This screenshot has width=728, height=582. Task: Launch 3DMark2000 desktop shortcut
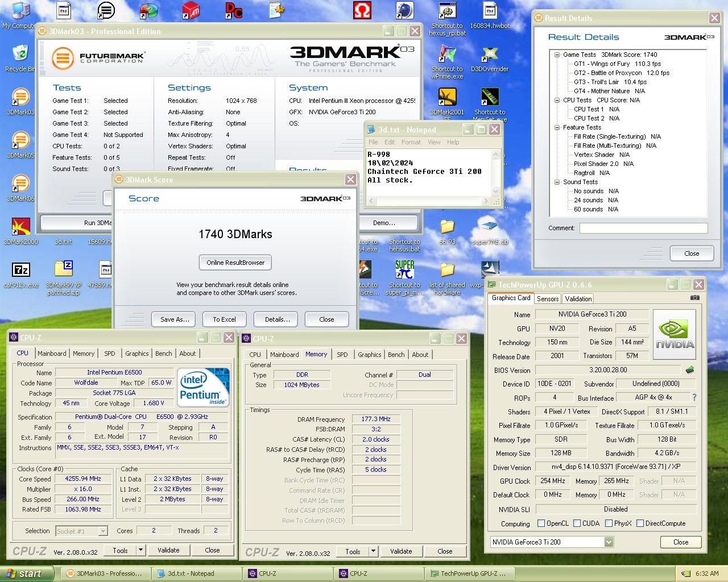[20, 226]
